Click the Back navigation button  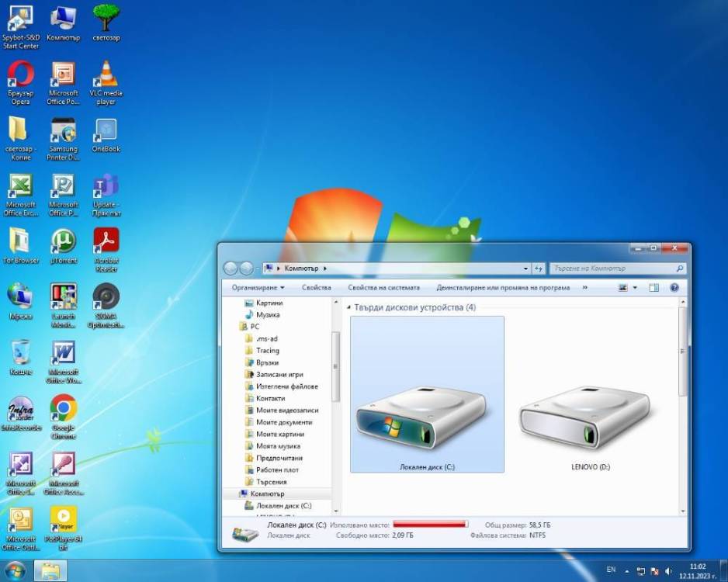(x=231, y=268)
